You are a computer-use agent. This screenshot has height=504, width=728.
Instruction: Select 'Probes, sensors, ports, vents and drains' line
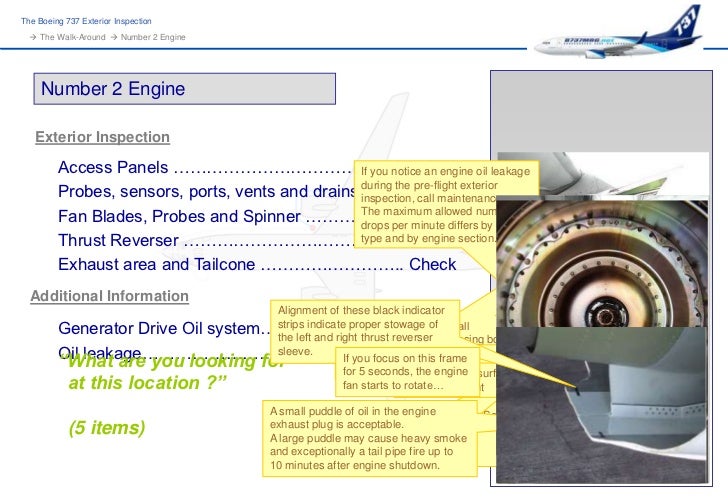pos(206,191)
